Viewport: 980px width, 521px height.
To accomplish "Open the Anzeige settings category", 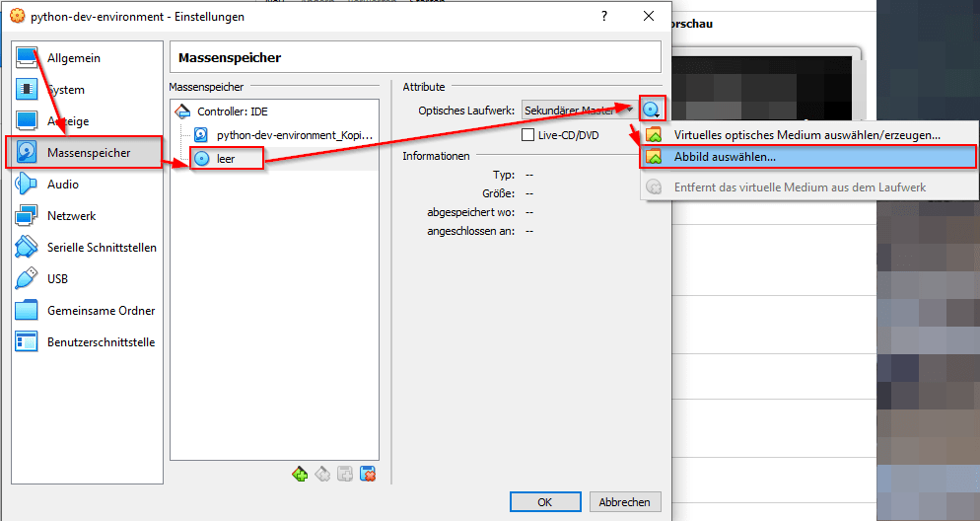I will 88,121.
